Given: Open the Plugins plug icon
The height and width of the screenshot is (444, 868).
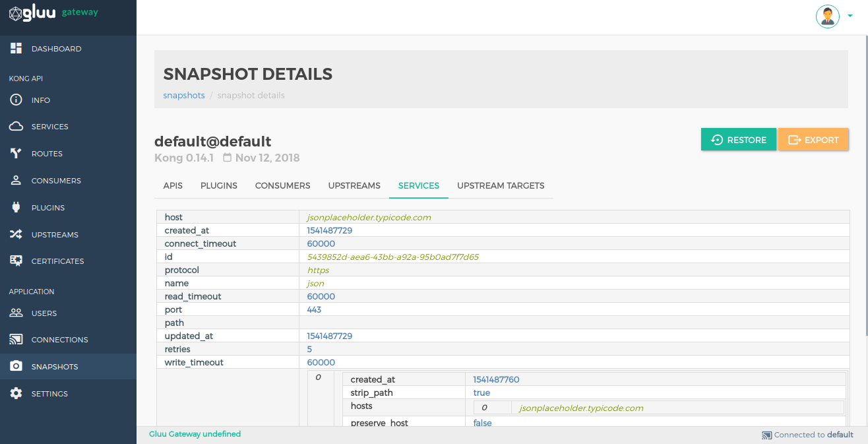Looking at the screenshot, I should [16, 207].
